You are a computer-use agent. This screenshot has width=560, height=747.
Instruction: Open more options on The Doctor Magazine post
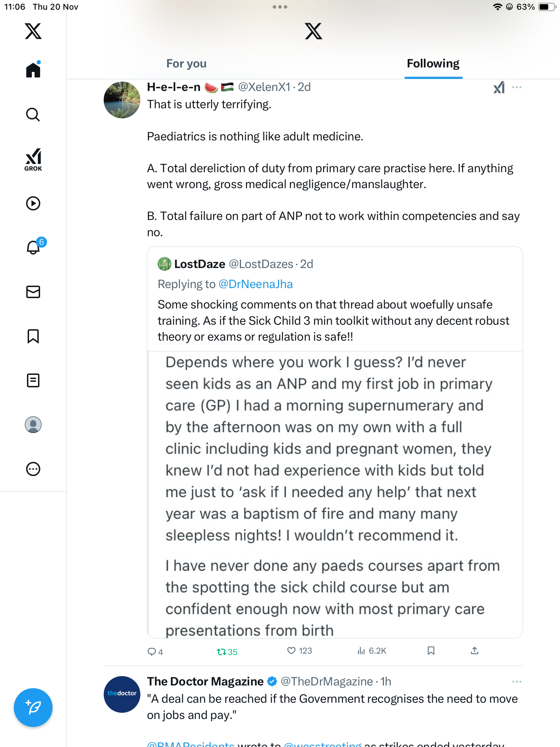(x=516, y=682)
